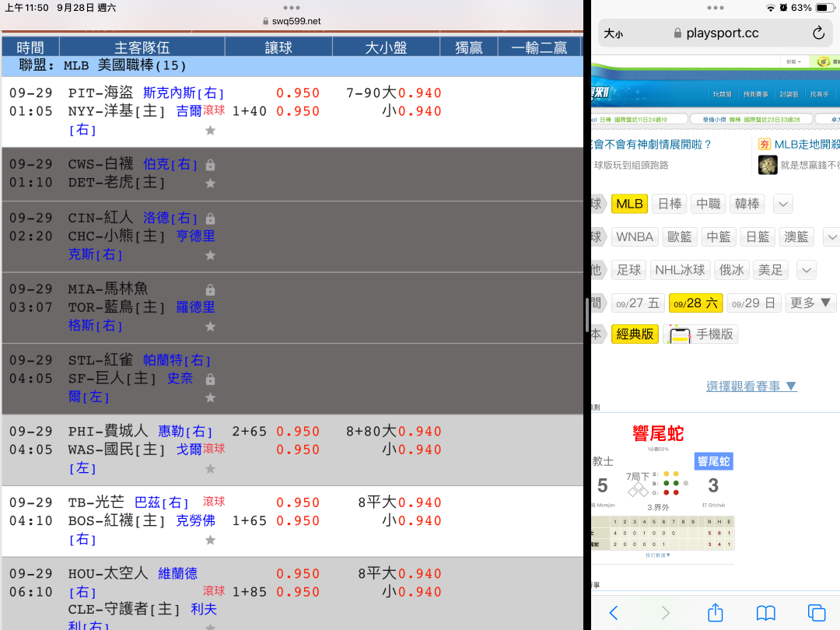
Task: Open bookmarks in the playsport.cc window
Action: point(766,613)
